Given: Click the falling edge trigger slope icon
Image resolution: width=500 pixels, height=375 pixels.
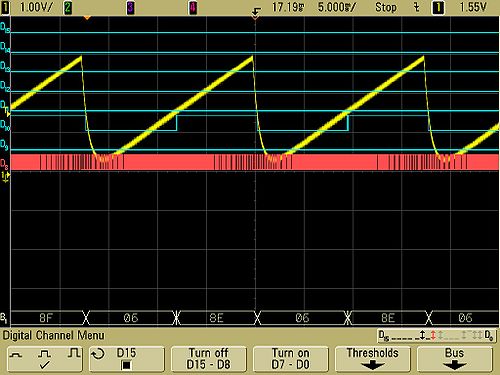Looking at the screenshot, I should tap(416, 7).
